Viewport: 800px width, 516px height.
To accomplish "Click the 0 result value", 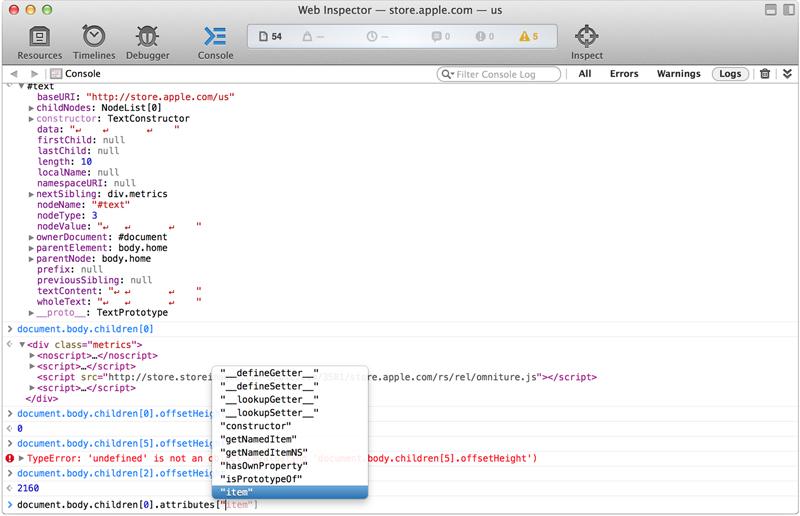I will point(20,429).
